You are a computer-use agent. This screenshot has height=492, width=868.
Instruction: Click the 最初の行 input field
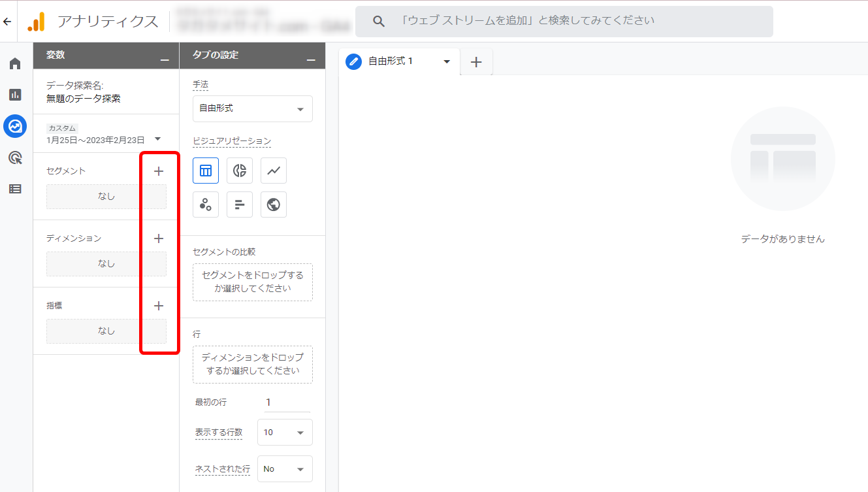click(x=287, y=402)
